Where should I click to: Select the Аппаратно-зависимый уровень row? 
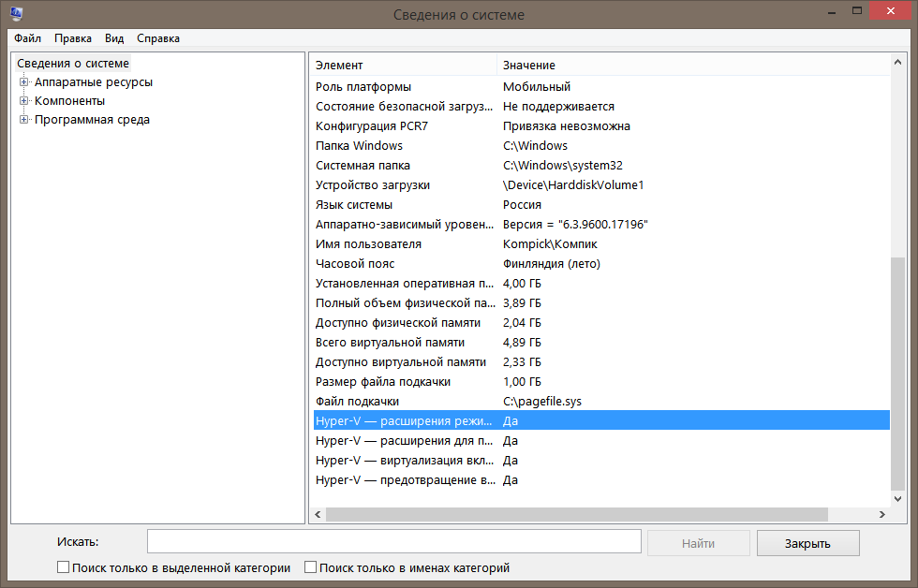(601, 224)
